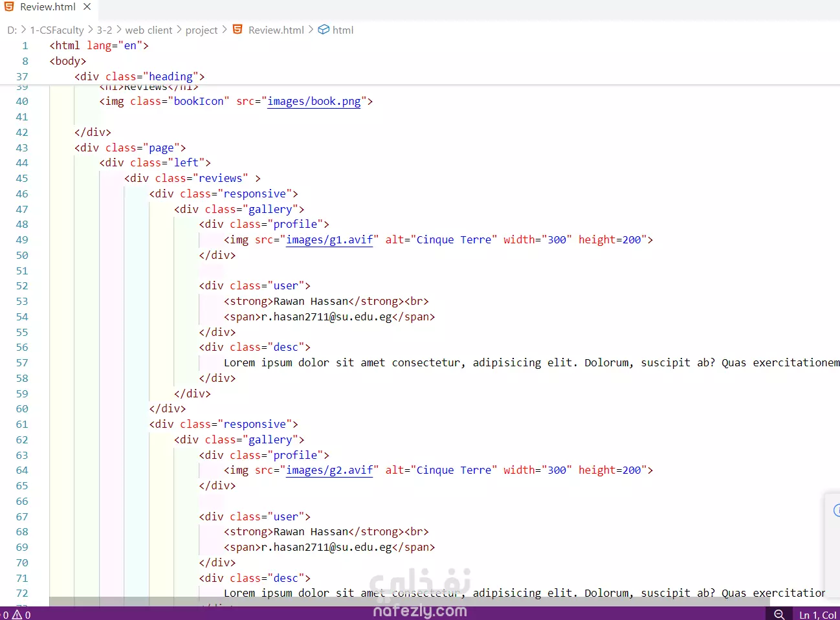Open the Review.html breadcrumb item
The image size is (840, 620).
pos(276,30)
